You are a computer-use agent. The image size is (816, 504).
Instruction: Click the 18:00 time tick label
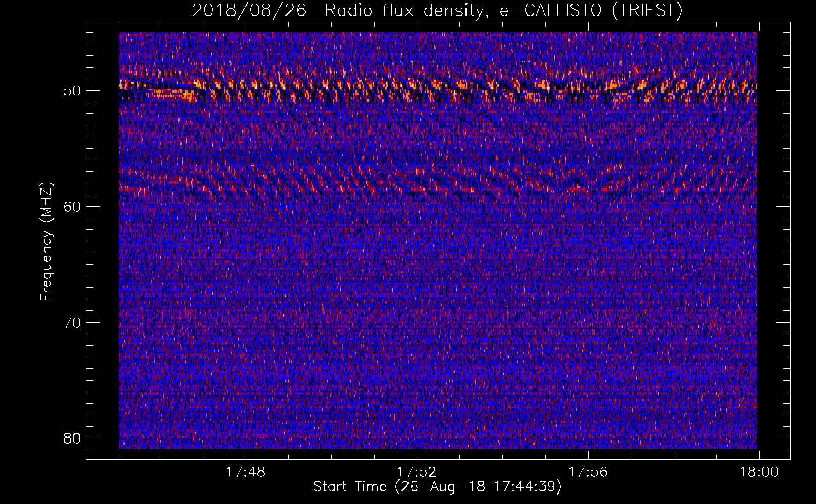[x=760, y=472]
